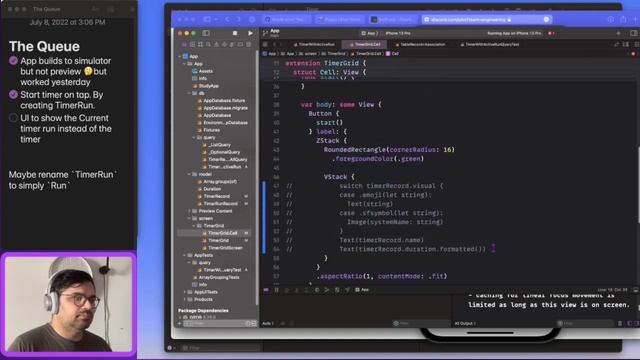Switch to TimerWithActiveRun editor tab
The image size is (640, 360).
click(314, 44)
